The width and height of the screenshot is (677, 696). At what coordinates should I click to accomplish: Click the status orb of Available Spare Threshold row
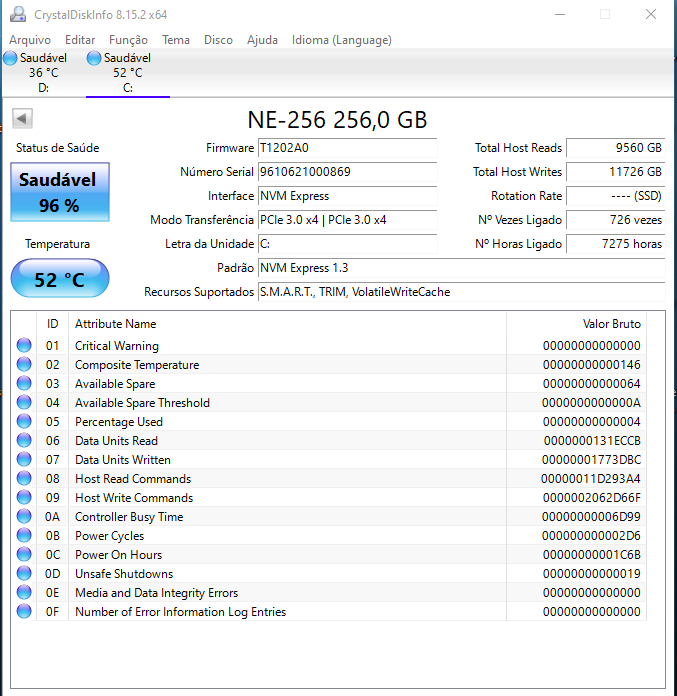point(24,403)
